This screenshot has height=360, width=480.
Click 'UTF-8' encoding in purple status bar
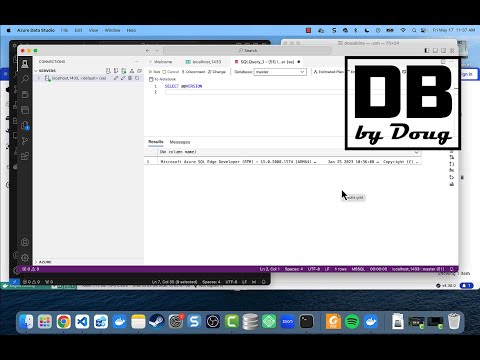pyautogui.click(x=314, y=269)
